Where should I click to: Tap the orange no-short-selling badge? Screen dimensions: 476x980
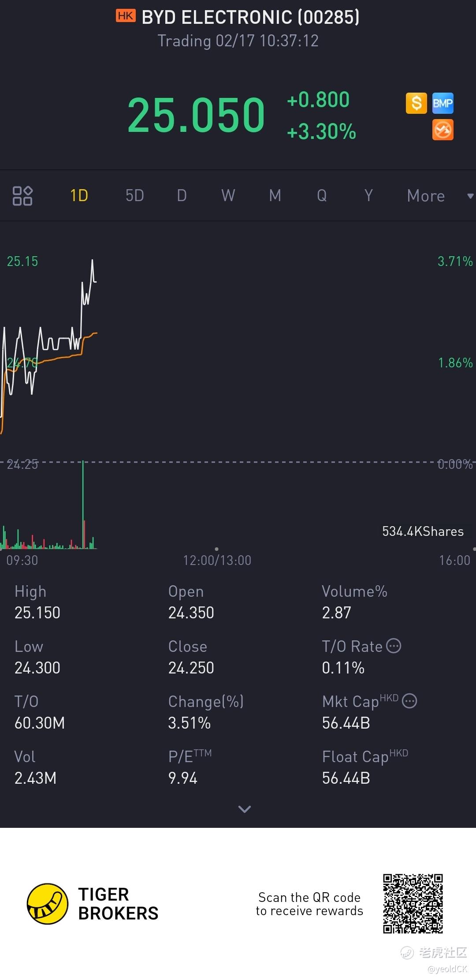(443, 130)
